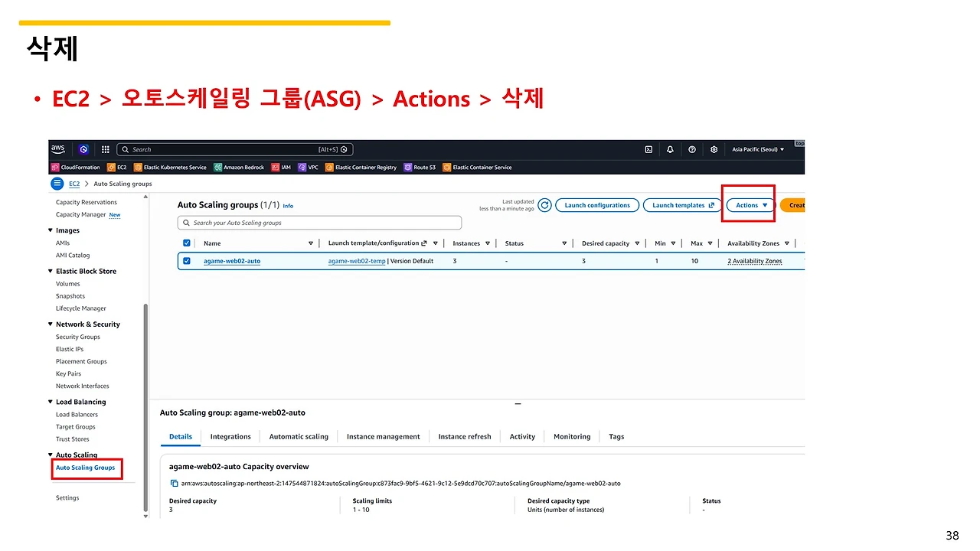
Task: Uncheck the agame-web02-auto row checkbox
Action: click(x=187, y=261)
